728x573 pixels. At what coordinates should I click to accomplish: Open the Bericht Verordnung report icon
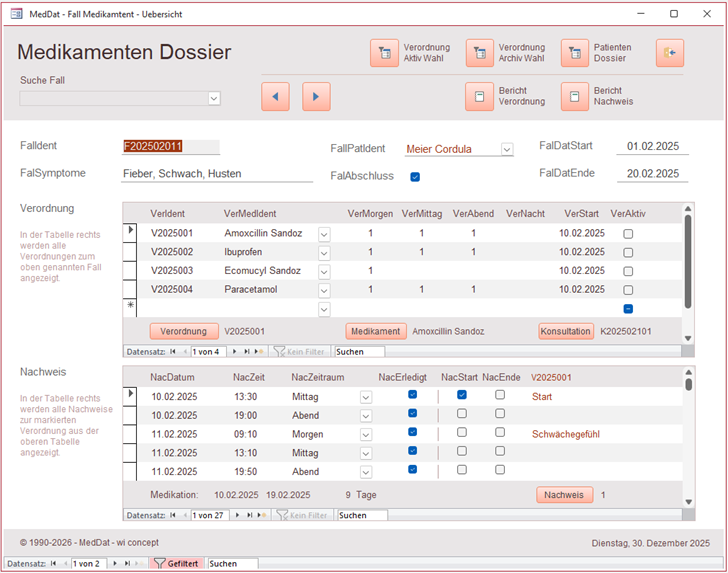tap(480, 96)
